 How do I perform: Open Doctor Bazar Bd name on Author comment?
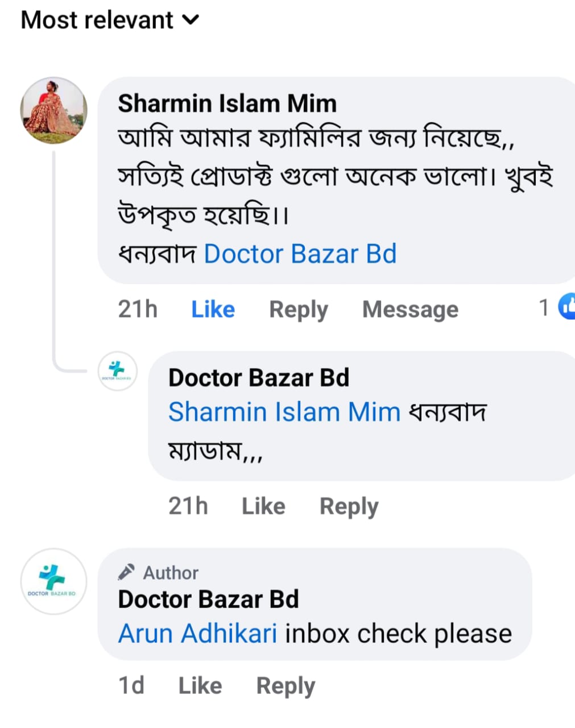(208, 599)
